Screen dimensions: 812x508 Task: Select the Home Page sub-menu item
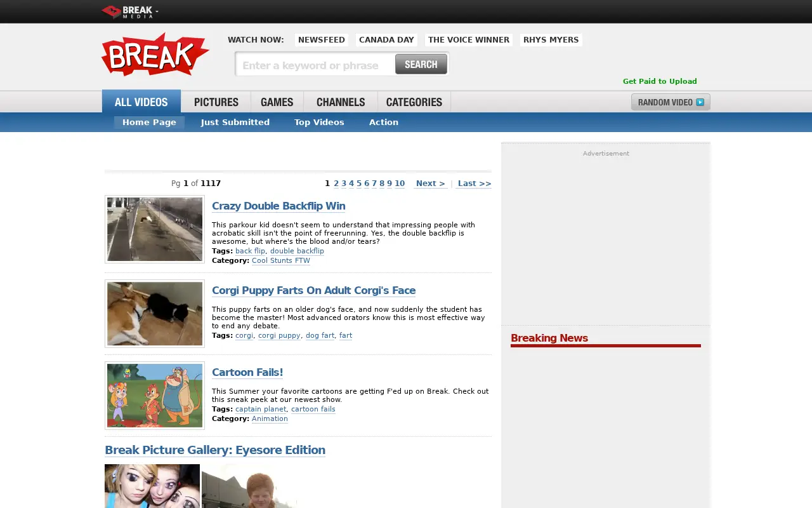[x=149, y=123]
